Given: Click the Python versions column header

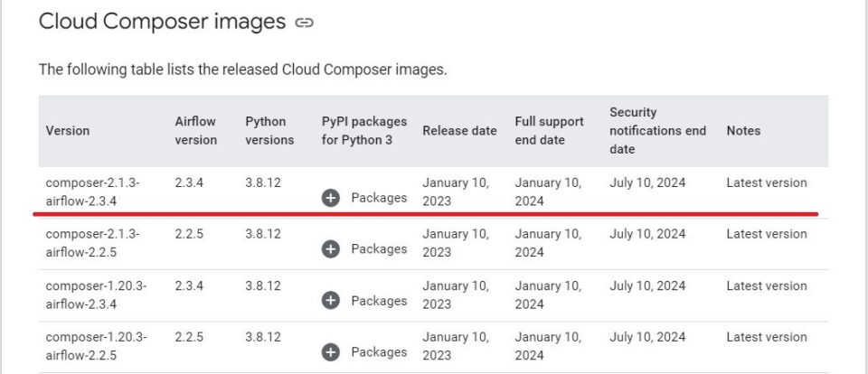Looking at the screenshot, I should click(x=269, y=131).
